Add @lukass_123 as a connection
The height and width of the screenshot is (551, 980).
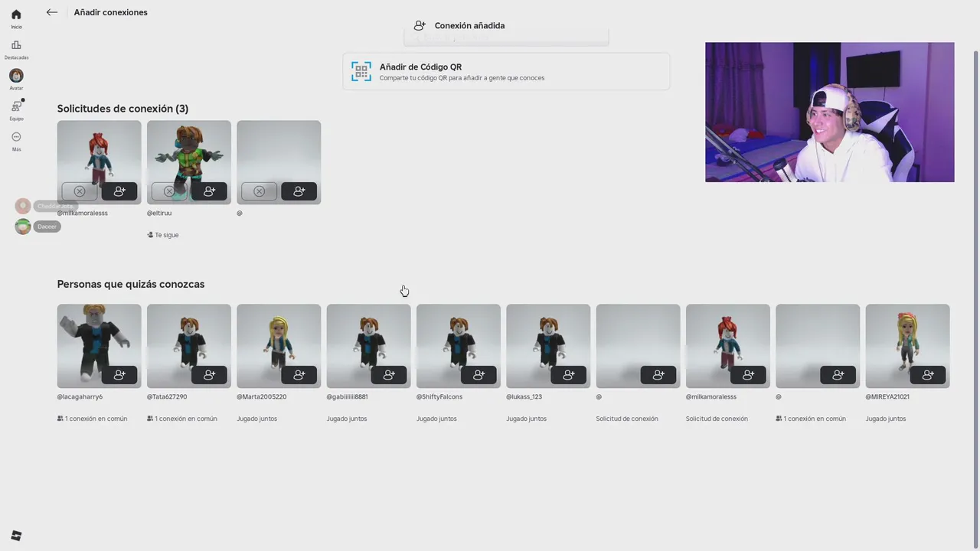568,375
